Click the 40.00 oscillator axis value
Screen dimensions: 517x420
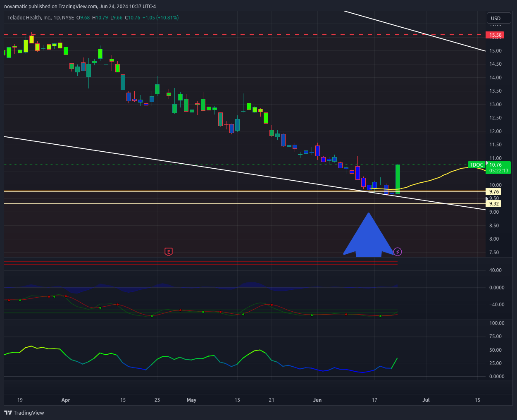pyautogui.click(x=496, y=270)
